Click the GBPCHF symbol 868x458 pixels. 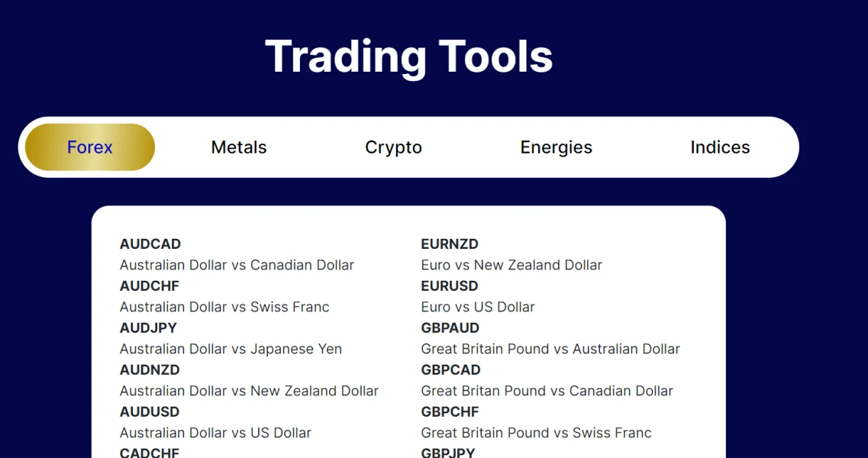(450, 412)
